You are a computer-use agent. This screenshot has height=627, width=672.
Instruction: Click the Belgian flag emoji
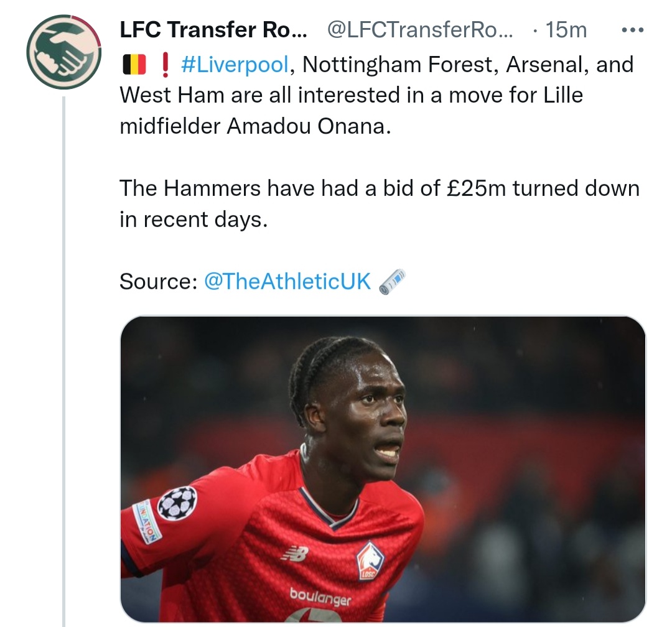click(133, 64)
